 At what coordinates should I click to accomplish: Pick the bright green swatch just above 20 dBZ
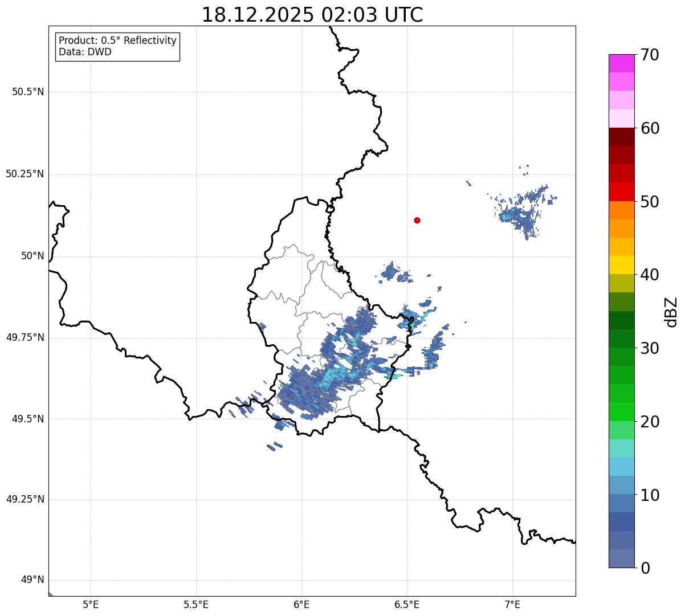pos(621,412)
